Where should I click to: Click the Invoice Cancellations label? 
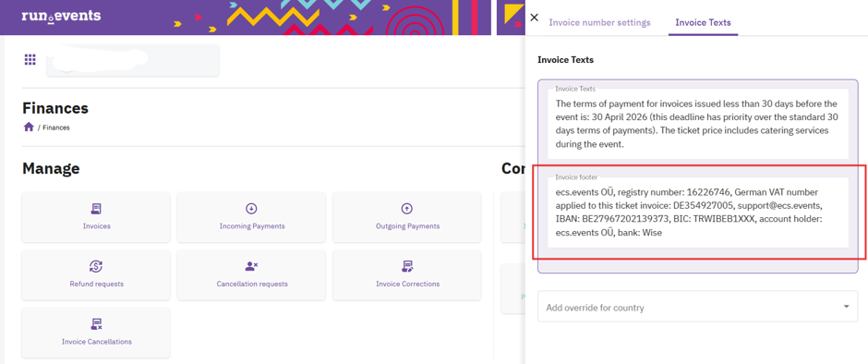96,341
